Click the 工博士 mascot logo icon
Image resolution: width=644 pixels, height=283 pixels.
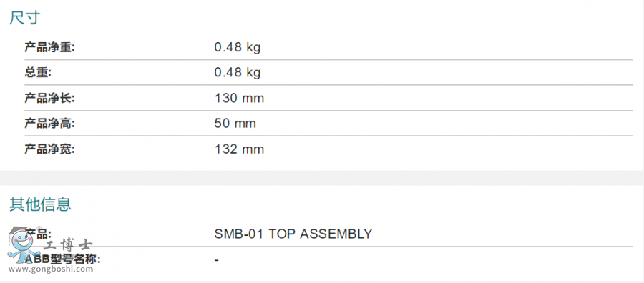[24, 244]
